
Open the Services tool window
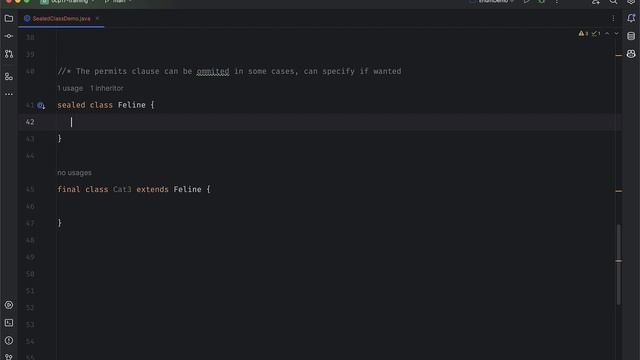point(9,305)
